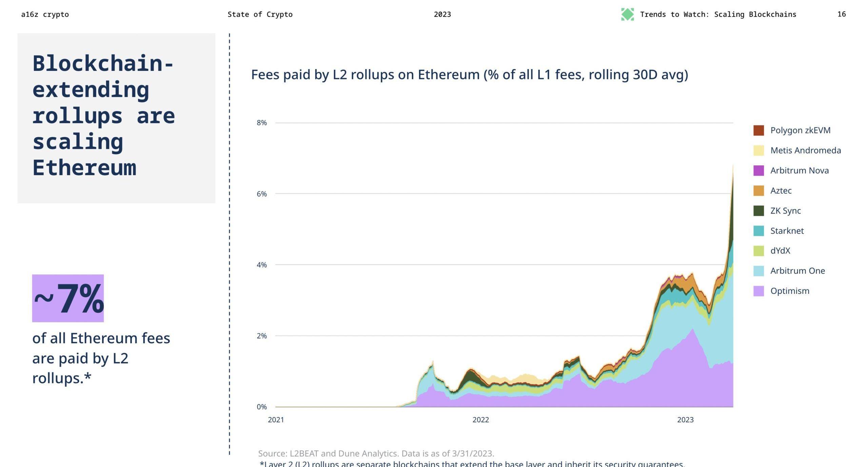
Task: Click the 2022 x-axis label
Action: 480,420
